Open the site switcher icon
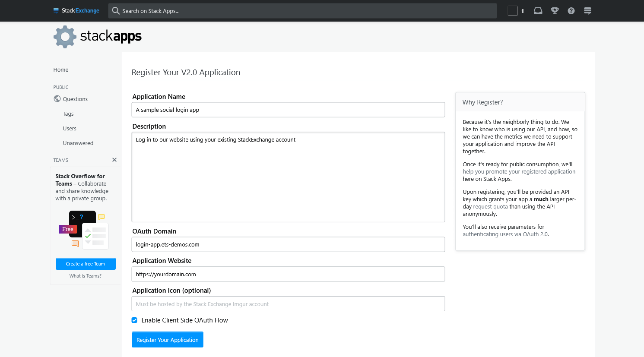This screenshot has height=357, width=644. tap(587, 11)
